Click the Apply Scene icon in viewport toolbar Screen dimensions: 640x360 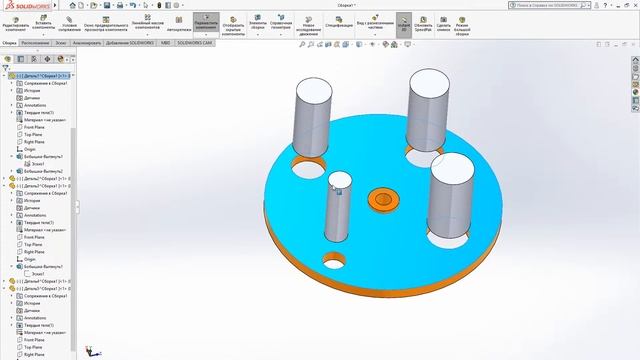[394, 44]
